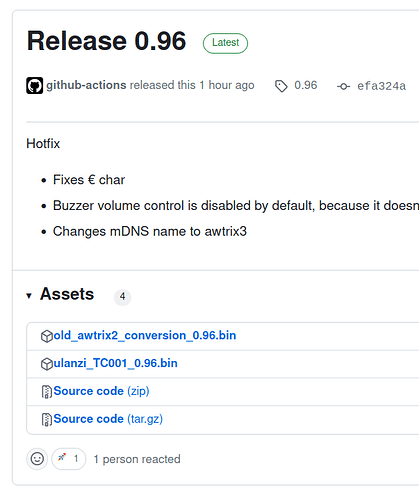Image resolution: width=419 pixels, height=500 pixels.
Task: Click archive icon beside Source code (tar.gz)
Action: pyautogui.click(x=47, y=420)
